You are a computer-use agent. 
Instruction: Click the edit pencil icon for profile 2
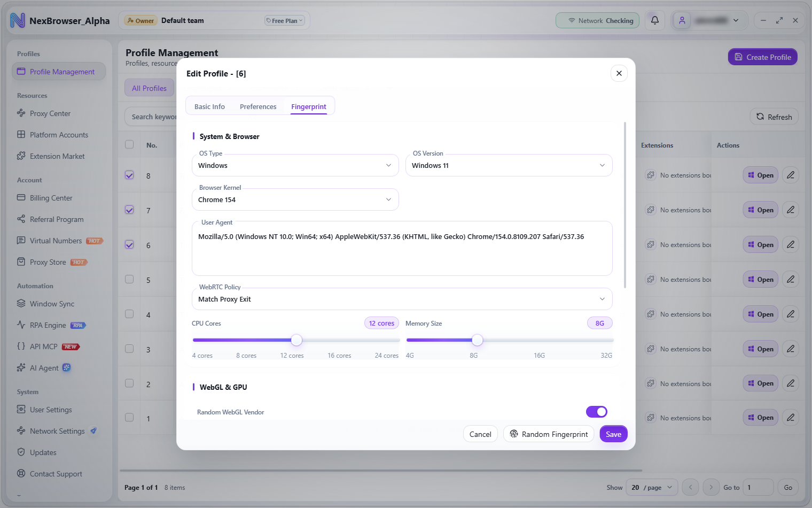point(791,383)
